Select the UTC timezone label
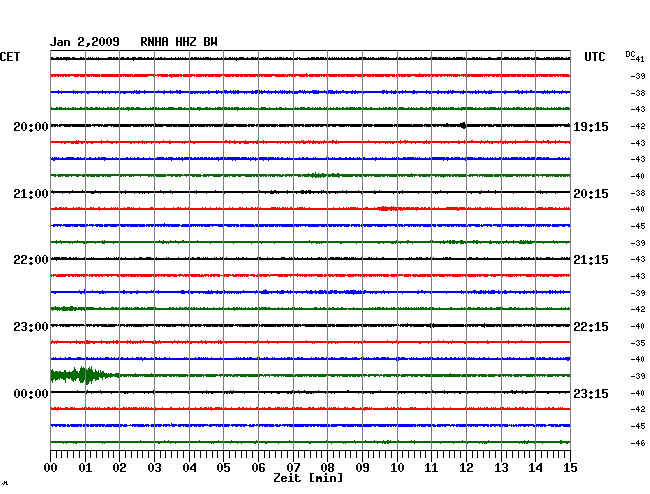650x494 pixels. [595, 57]
